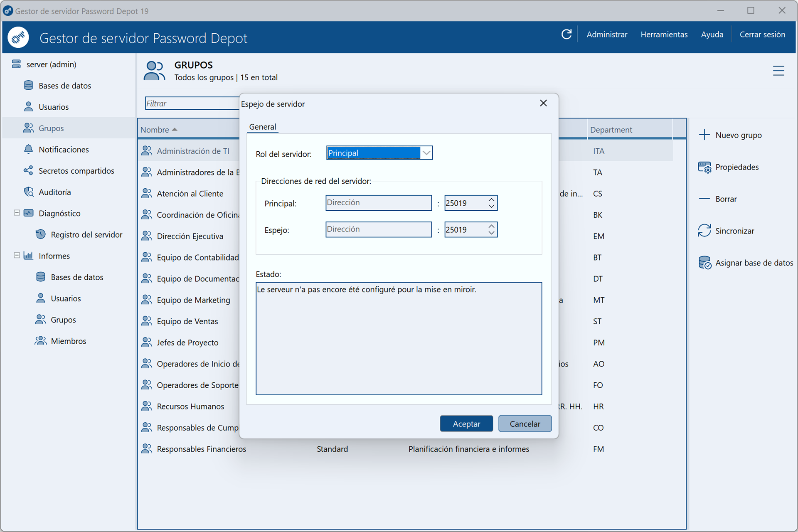Decrease the Principal port number

(x=492, y=207)
